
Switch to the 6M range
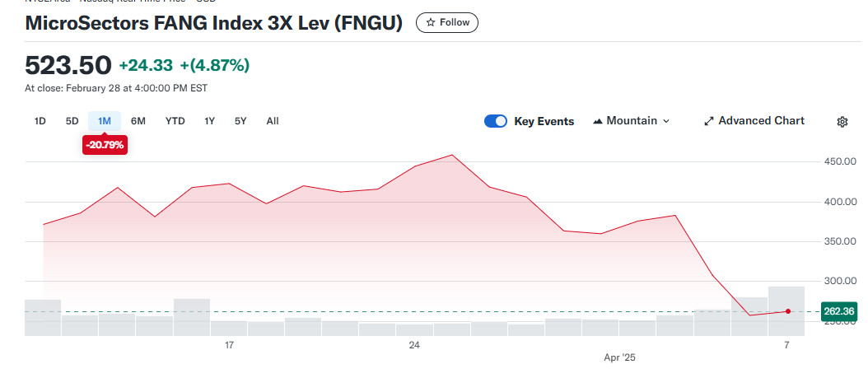tap(138, 121)
